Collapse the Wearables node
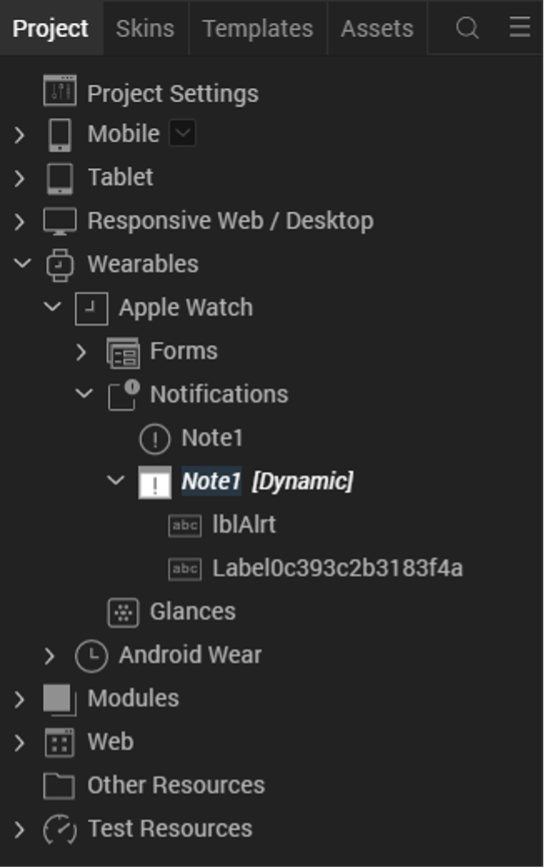Screen dimensions: 545x868 click(22, 263)
